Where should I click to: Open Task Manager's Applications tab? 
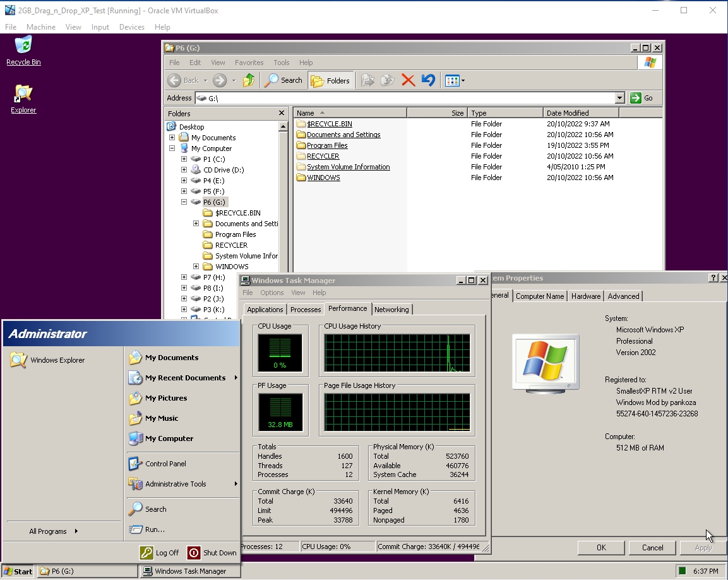265,310
